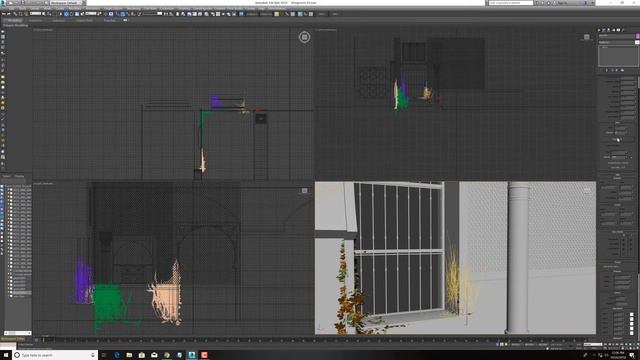Open the Animation menu

(x=93, y=9)
